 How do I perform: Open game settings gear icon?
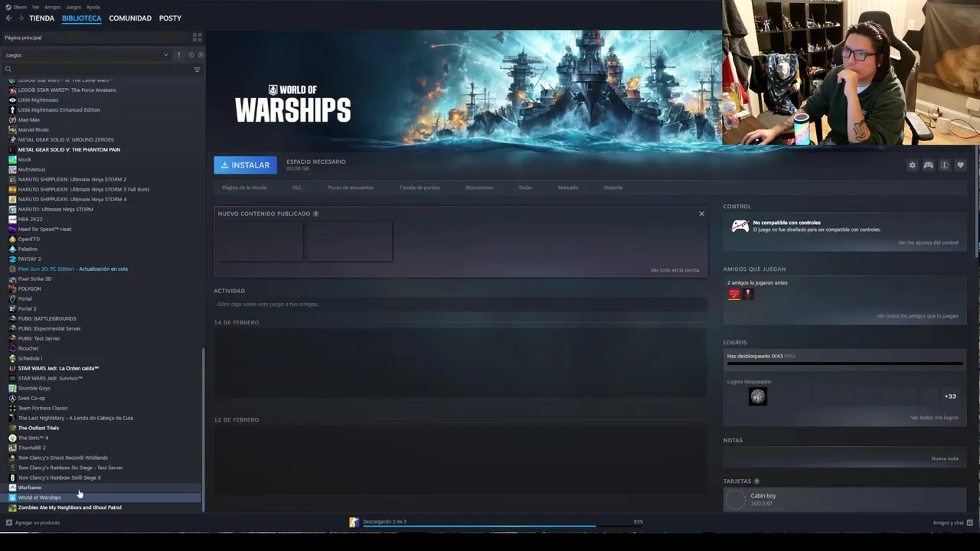912,165
